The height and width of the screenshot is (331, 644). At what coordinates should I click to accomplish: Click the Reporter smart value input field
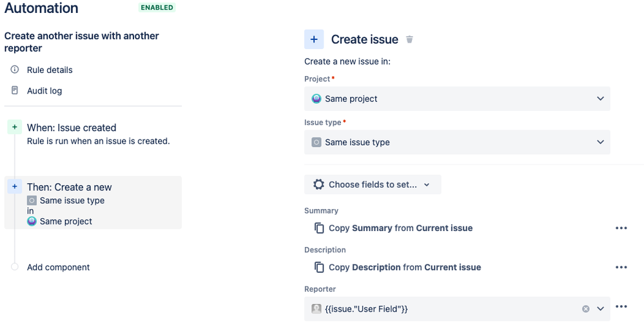coord(445,309)
